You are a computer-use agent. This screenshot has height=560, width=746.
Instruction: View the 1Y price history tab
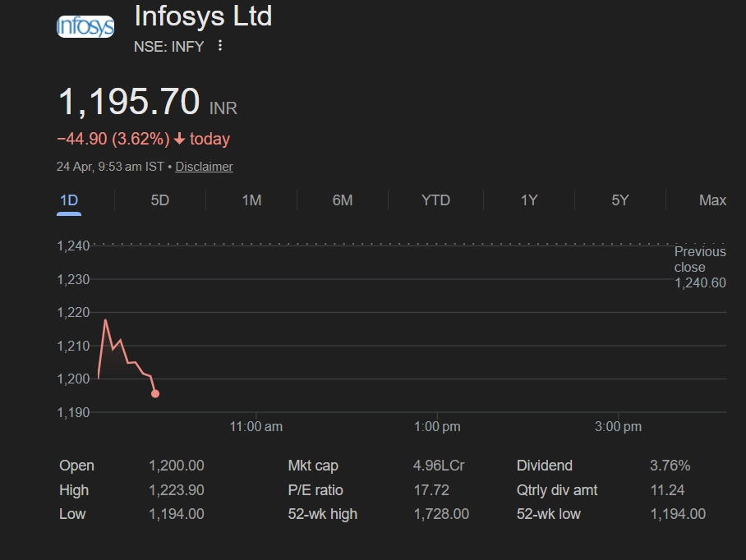[529, 200]
